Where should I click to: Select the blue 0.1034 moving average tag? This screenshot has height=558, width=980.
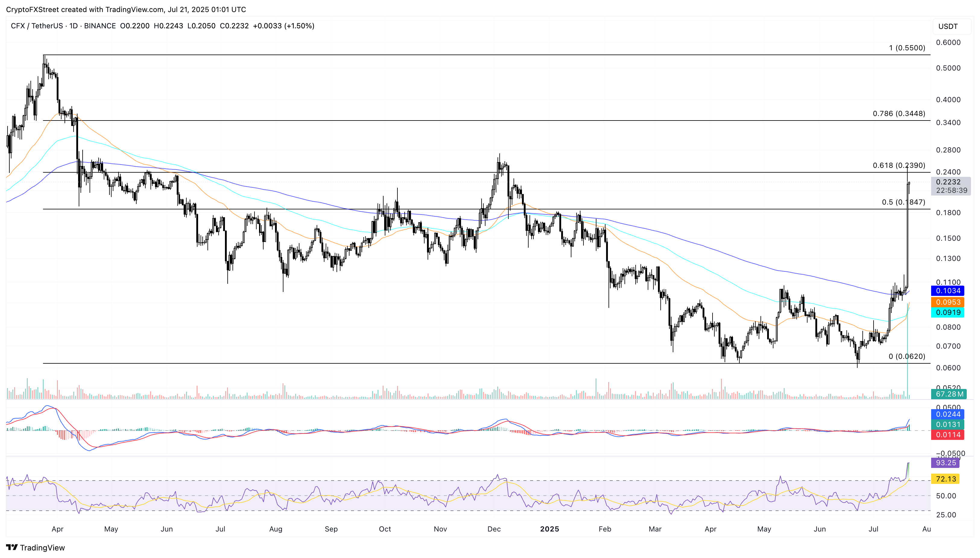(948, 291)
